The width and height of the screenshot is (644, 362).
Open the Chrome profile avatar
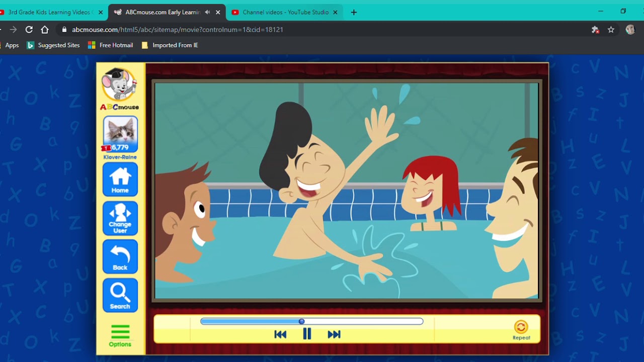pyautogui.click(x=630, y=30)
